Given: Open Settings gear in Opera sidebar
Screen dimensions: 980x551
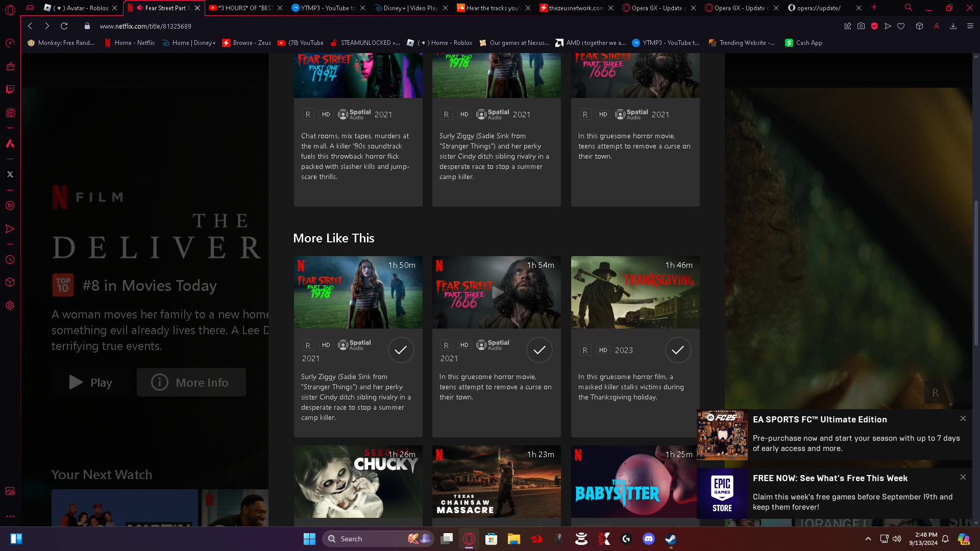Looking at the screenshot, I should click(x=10, y=306).
